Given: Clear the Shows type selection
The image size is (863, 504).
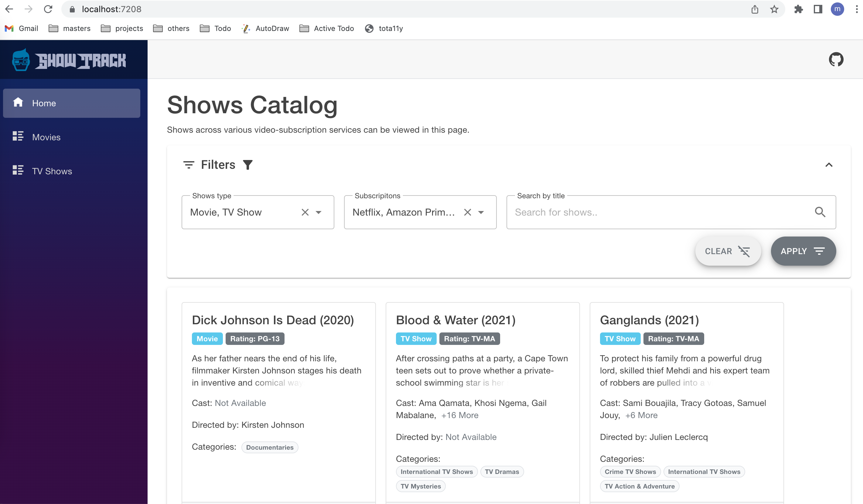Looking at the screenshot, I should [305, 212].
